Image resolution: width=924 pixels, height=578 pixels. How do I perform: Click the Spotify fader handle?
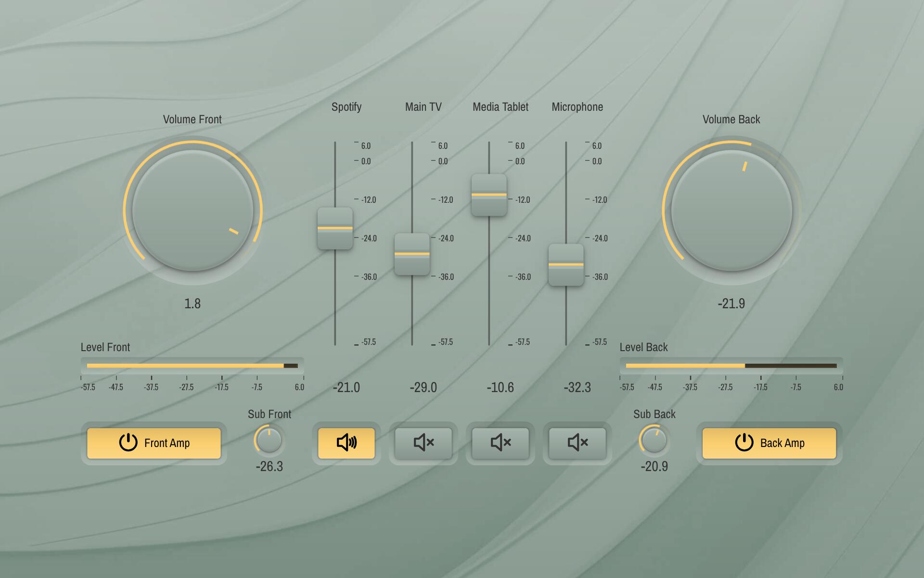[x=335, y=228]
